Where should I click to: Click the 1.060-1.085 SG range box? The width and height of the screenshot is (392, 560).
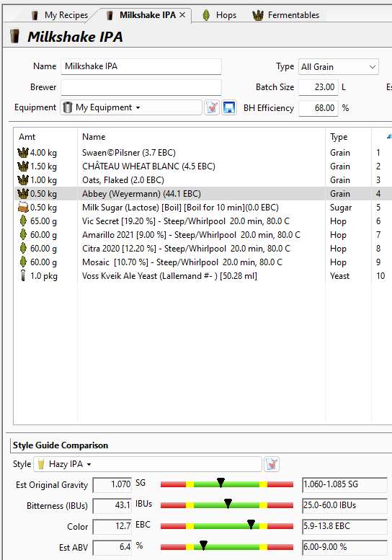click(x=344, y=484)
